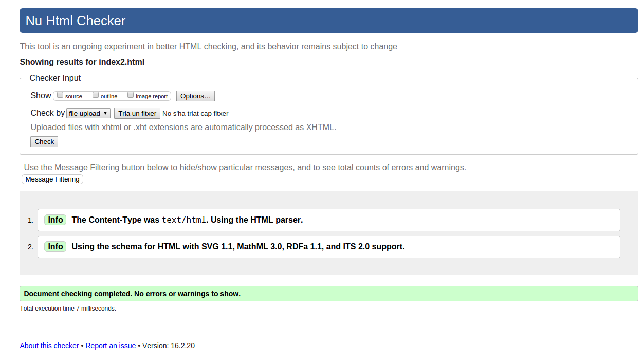Toggle the outline checkbox
The height and width of the screenshot is (362, 644).
[x=96, y=95]
